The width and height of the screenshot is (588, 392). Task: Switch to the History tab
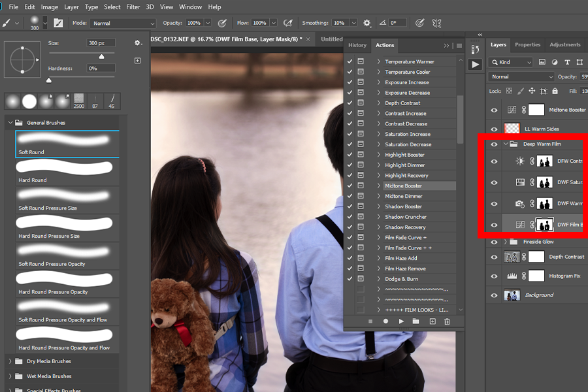pos(357,45)
